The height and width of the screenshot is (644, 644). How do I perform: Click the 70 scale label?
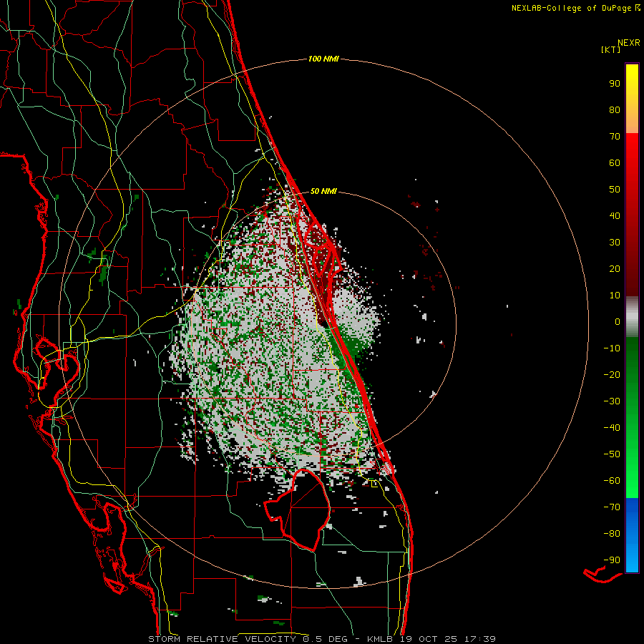(615, 137)
